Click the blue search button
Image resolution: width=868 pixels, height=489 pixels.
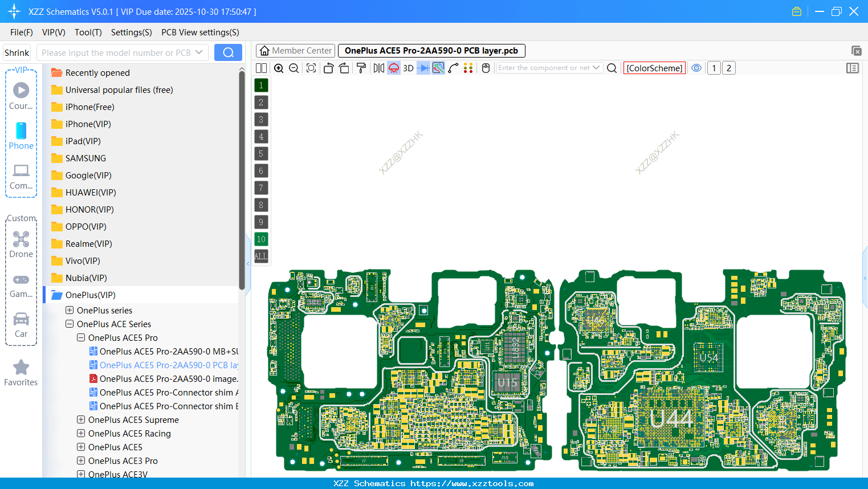228,52
